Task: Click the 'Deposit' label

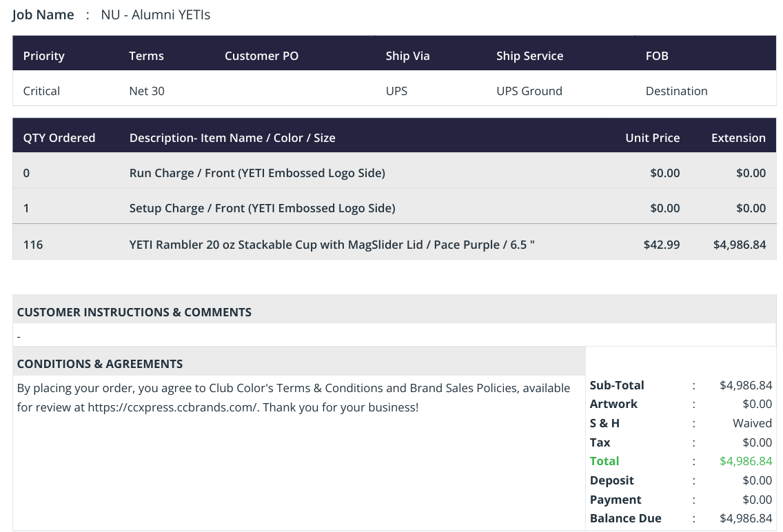Action: pyautogui.click(x=612, y=480)
